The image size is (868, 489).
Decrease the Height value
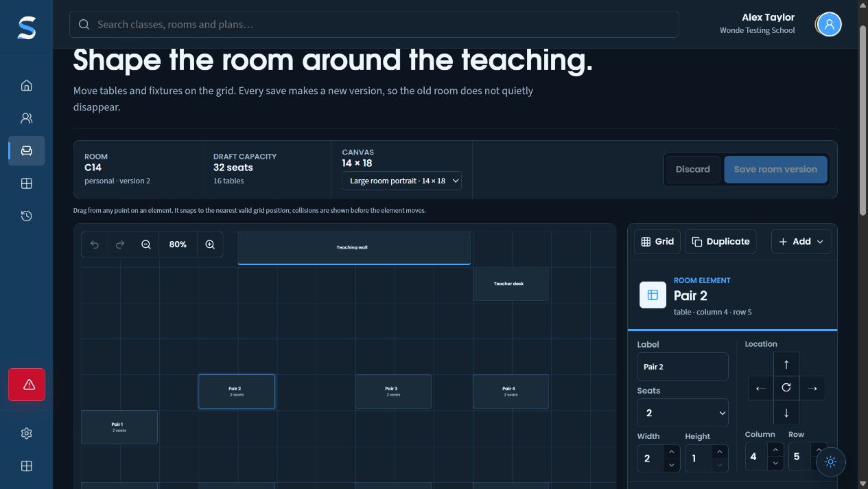719,465
